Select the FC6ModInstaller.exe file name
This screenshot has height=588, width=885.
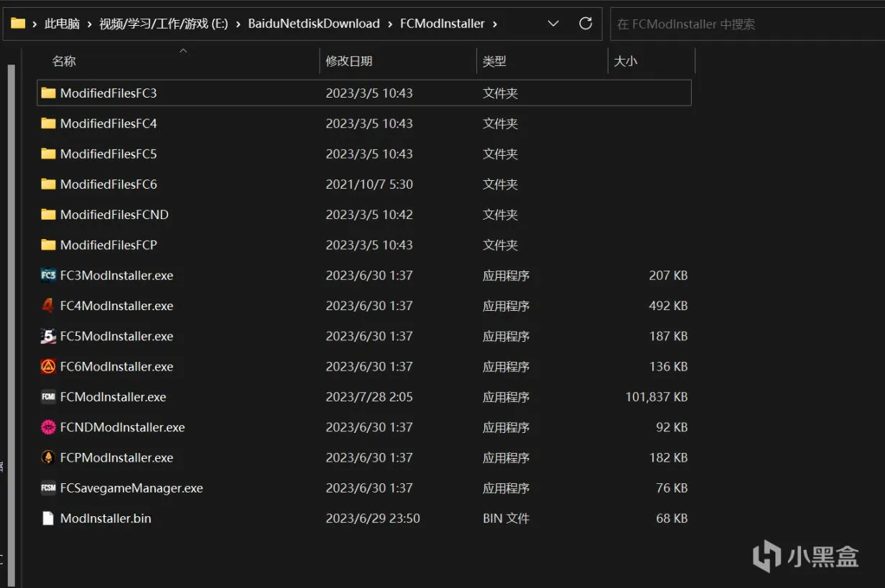(x=116, y=366)
